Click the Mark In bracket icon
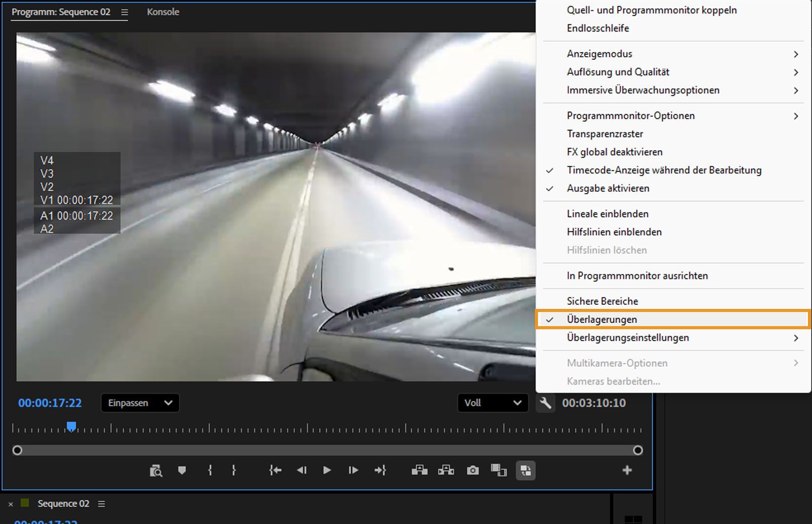812x524 pixels. point(210,470)
